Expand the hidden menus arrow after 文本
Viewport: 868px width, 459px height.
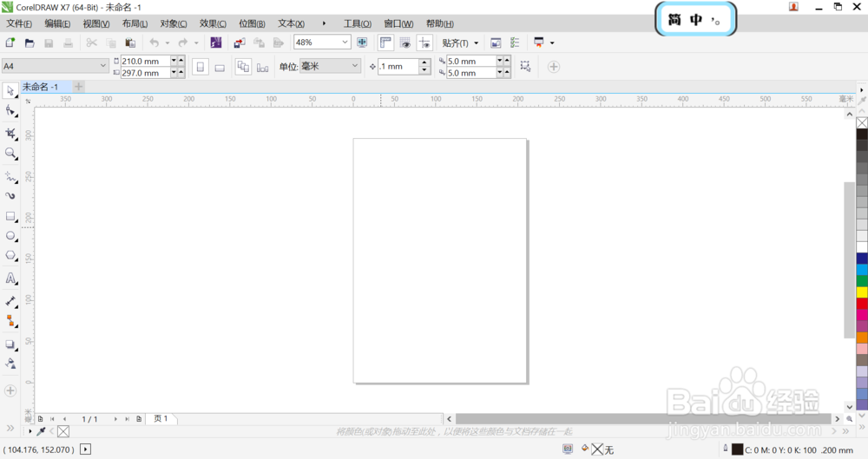point(324,23)
